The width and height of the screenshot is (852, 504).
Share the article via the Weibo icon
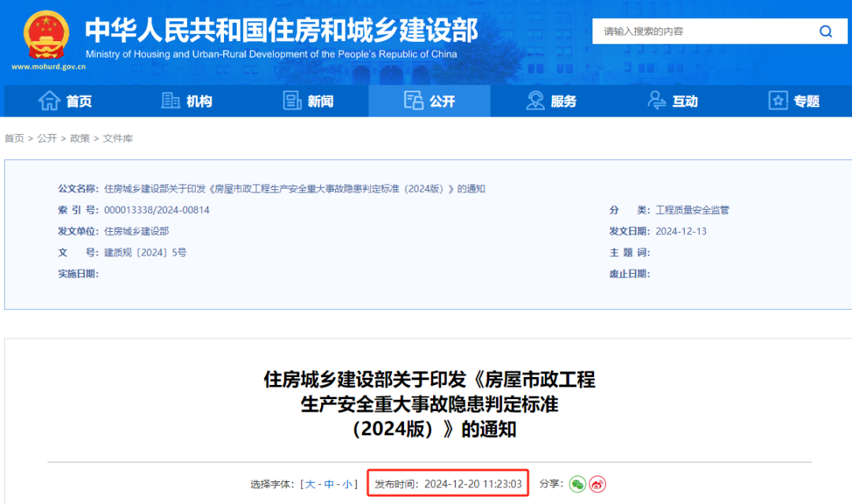click(599, 484)
